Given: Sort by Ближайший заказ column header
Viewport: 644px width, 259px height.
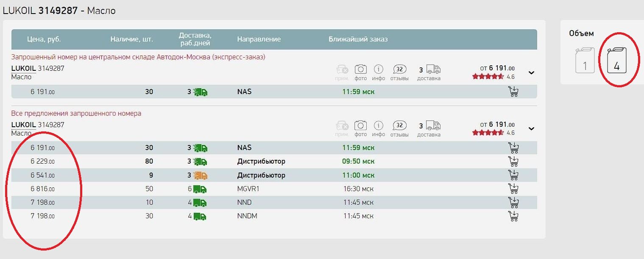Looking at the screenshot, I should pyautogui.click(x=358, y=39).
